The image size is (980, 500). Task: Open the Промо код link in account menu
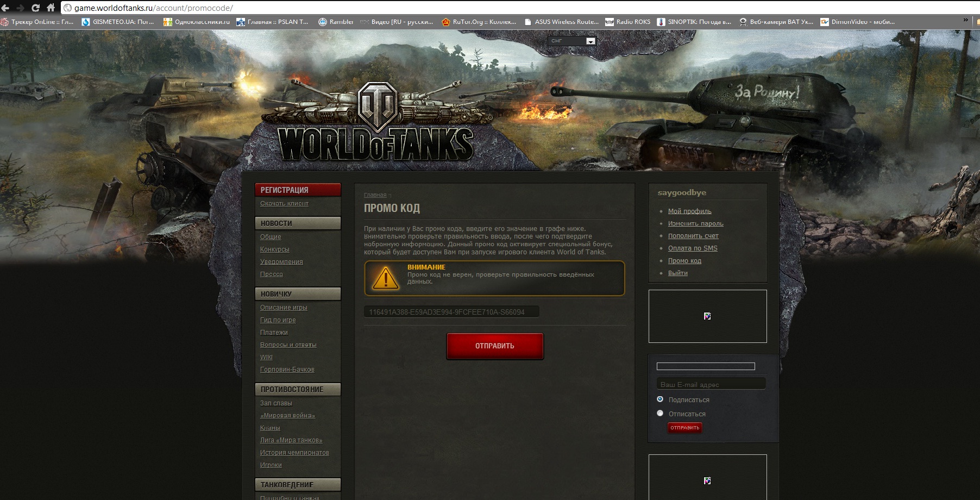684,261
